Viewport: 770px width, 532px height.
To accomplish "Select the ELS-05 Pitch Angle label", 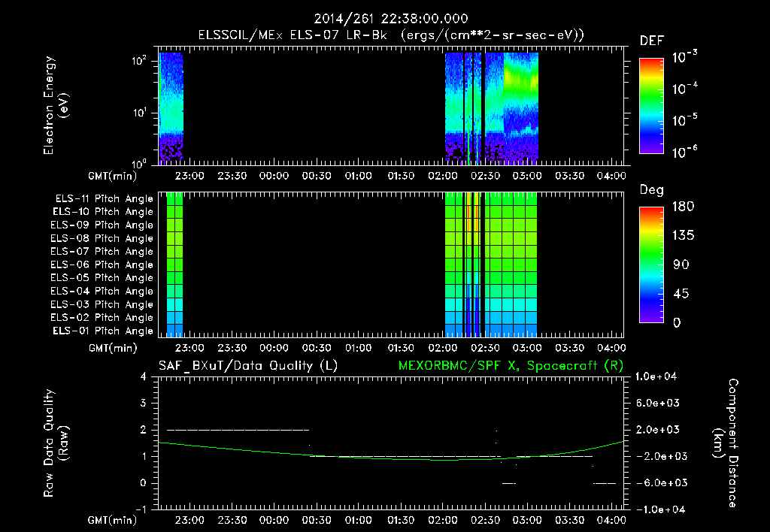I will tap(102, 278).
